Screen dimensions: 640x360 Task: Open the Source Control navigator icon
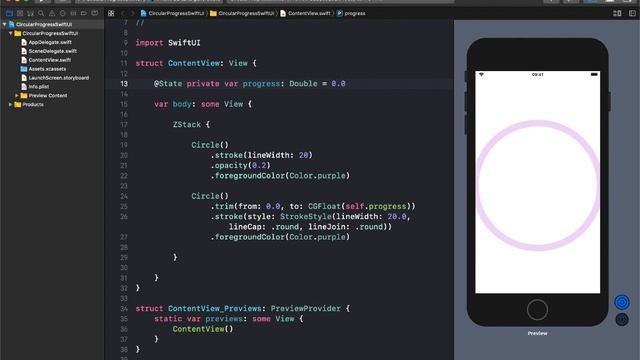(x=20, y=13)
